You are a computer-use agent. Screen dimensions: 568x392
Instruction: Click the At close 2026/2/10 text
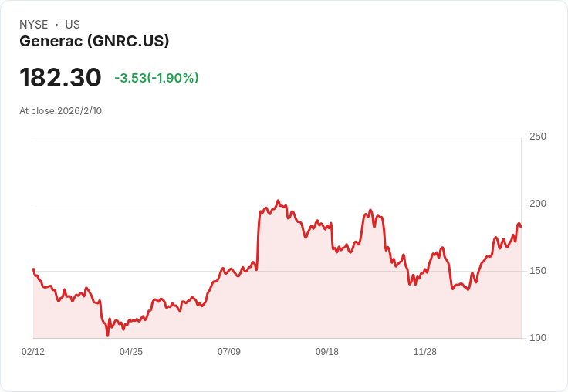click(60, 110)
